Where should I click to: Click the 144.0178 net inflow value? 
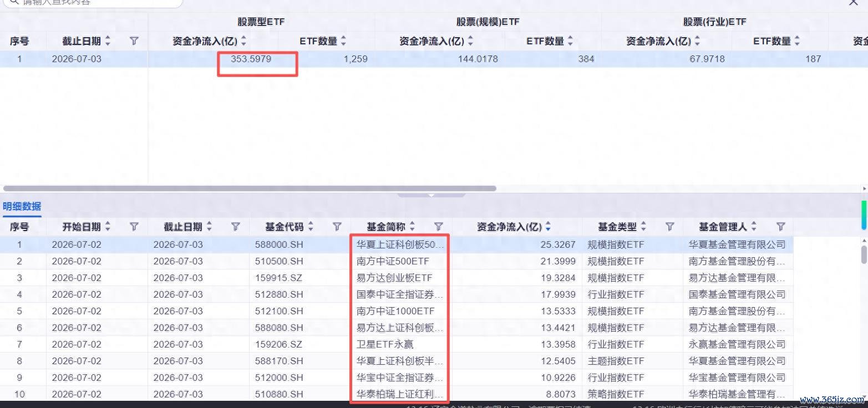point(478,59)
